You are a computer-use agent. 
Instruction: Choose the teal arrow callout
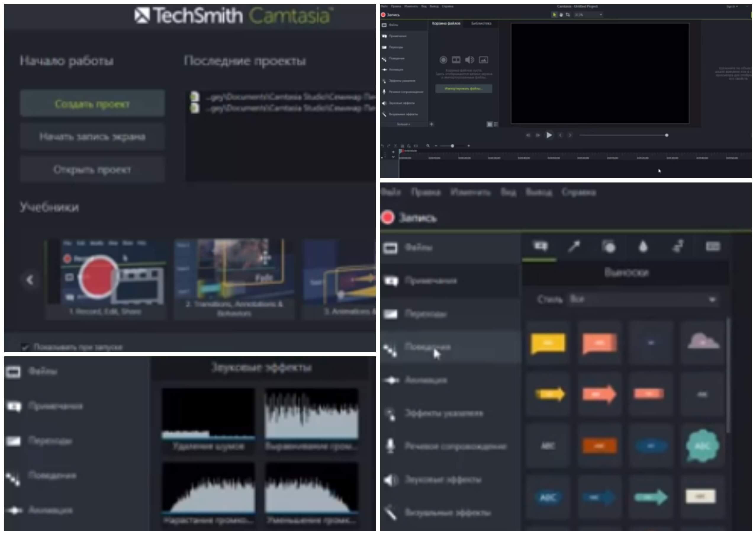(x=651, y=497)
